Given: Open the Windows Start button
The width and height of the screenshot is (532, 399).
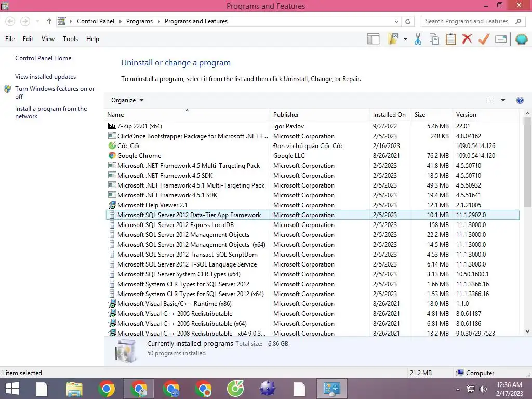Looking at the screenshot, I should 12,389.
